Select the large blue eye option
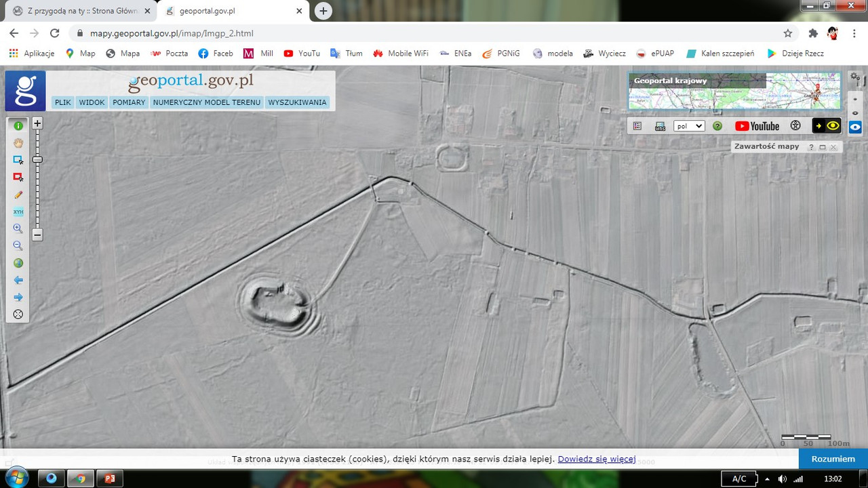868x488 pixels. pos(856,127)
